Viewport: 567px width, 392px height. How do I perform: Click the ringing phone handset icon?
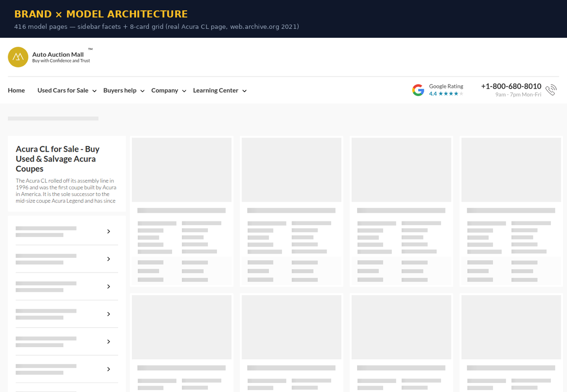[551, 90]
